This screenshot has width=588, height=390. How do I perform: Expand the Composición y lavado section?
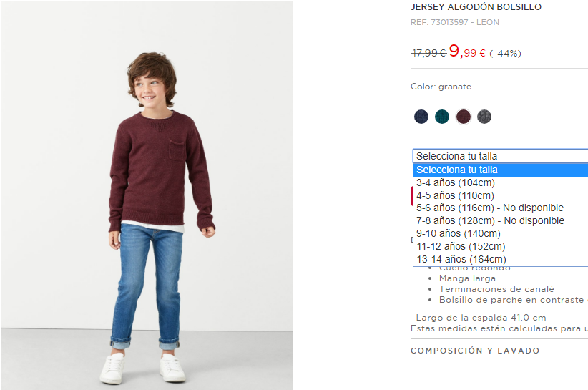475,351
